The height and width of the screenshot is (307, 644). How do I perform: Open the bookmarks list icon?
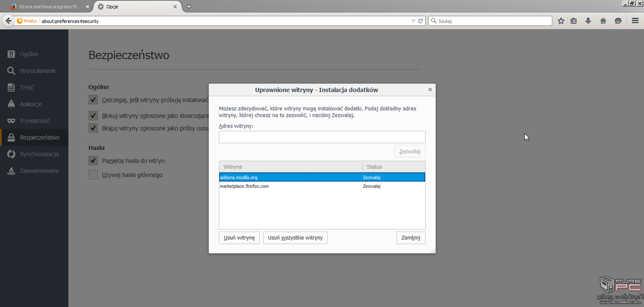574,21
